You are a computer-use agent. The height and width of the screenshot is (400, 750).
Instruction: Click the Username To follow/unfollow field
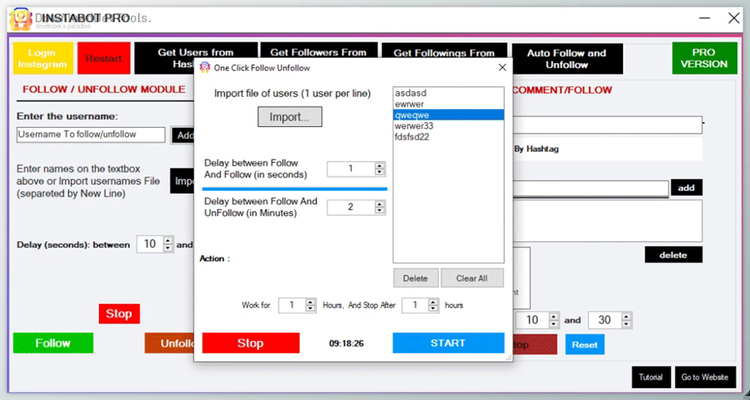click(91, 134)
